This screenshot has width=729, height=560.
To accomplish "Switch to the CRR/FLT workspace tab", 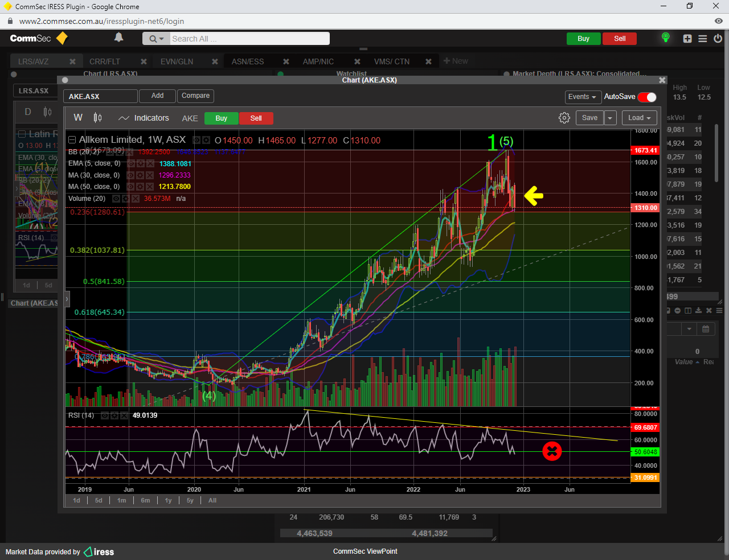I will point(105,61).
